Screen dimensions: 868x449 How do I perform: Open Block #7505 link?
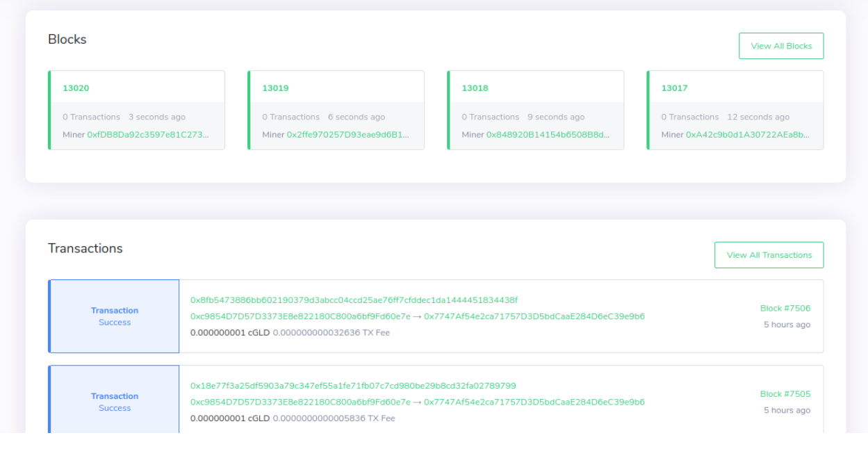[786, 393]
